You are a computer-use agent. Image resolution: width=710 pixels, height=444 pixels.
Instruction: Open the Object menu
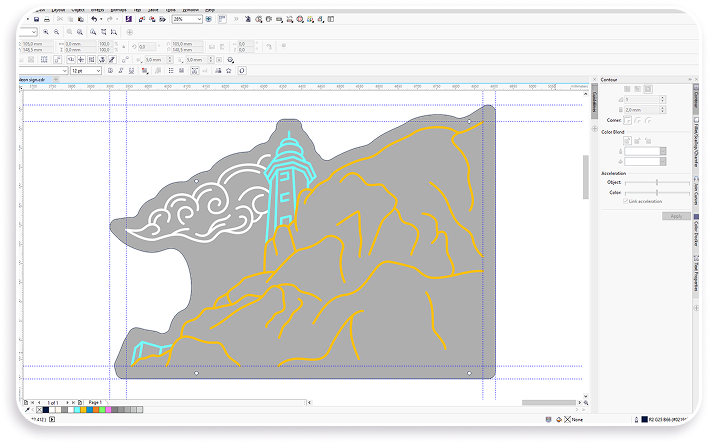click(x=78, y=10)
